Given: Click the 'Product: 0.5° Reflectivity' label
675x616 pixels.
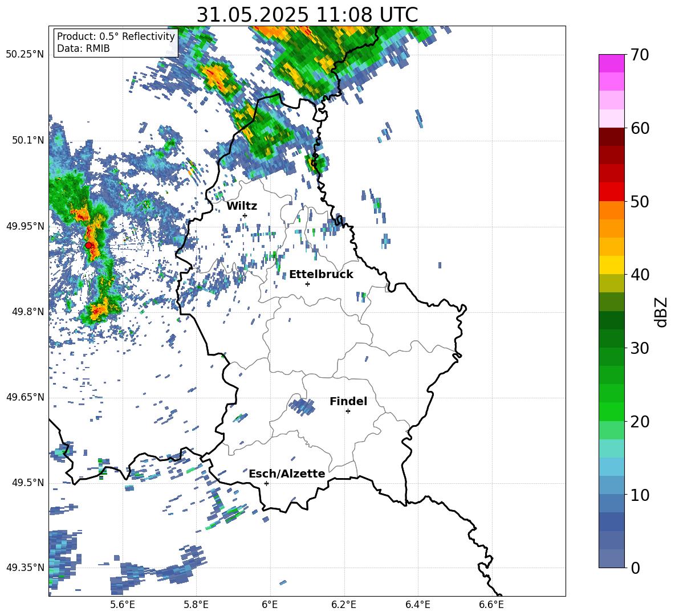Looking at the screenshot, I should (116, 36).
